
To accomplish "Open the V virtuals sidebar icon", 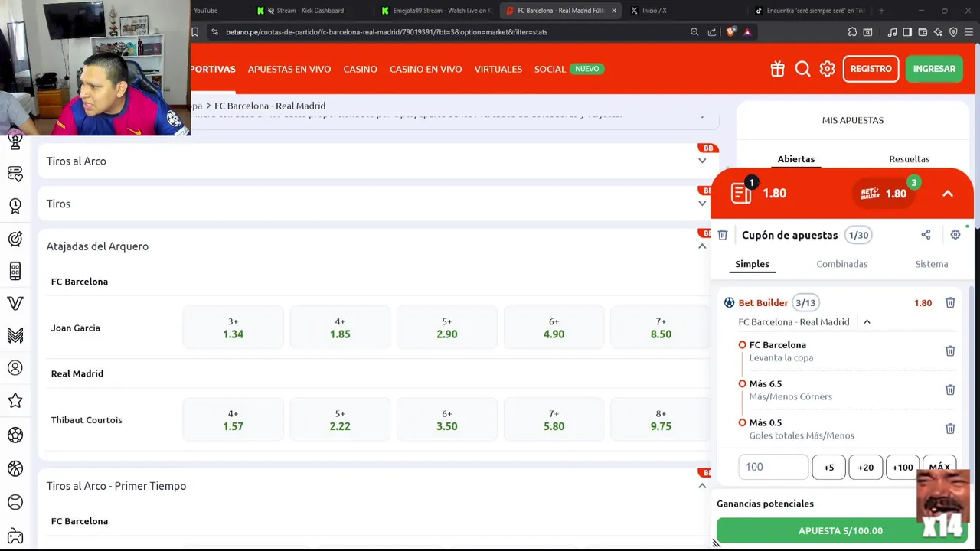I will [x=15, y=303].
